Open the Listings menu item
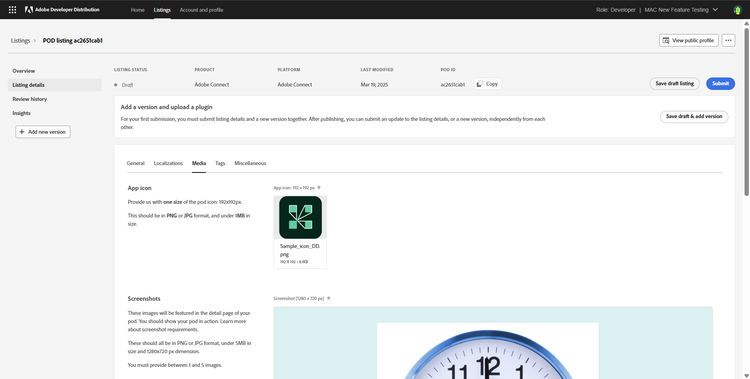Viewport: 750px width, 379px height. click(x=162, y=10)
